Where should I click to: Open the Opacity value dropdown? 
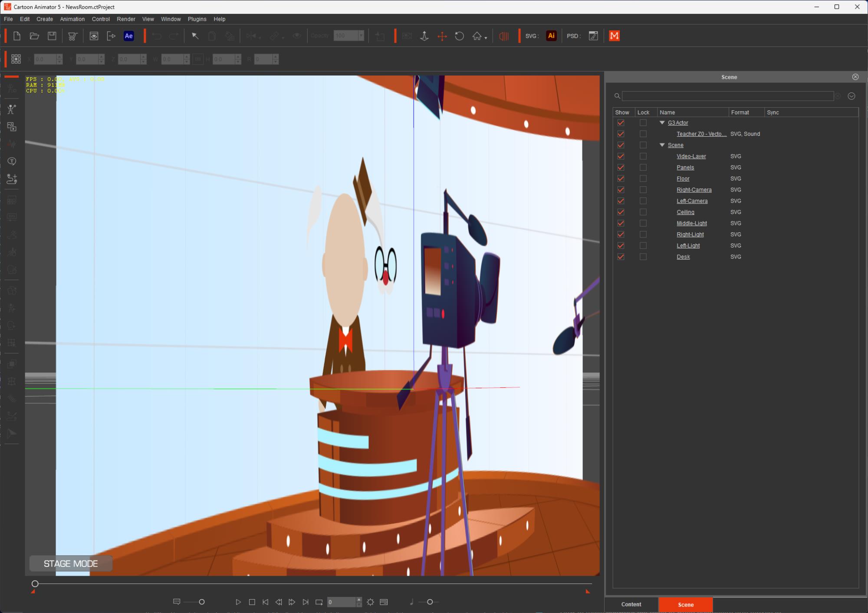coord(361,36)
